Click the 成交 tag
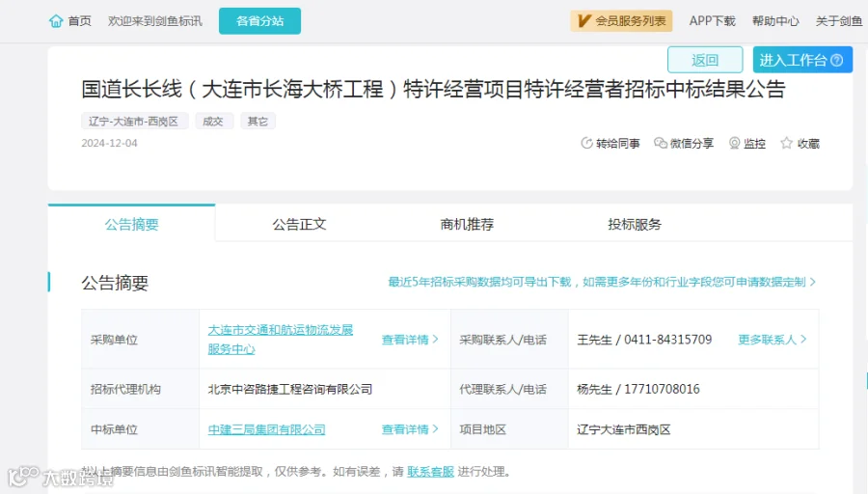 coord(213,122)
